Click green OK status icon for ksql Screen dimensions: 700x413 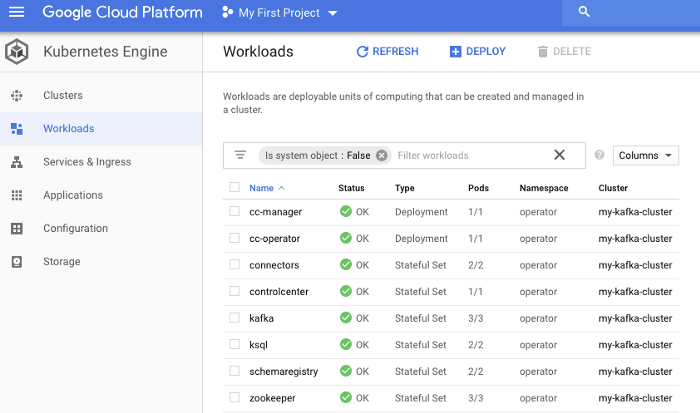346,344
